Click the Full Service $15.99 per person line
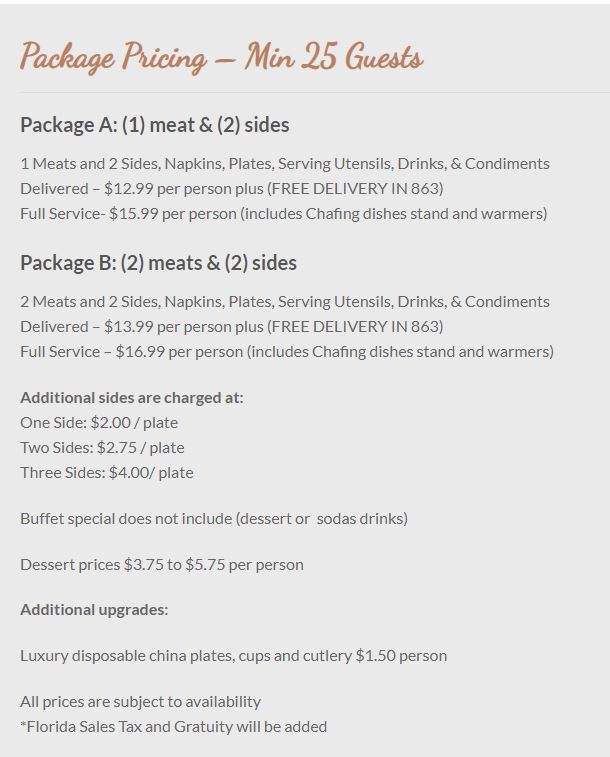 pyautogui.click(x=283, y=213)
